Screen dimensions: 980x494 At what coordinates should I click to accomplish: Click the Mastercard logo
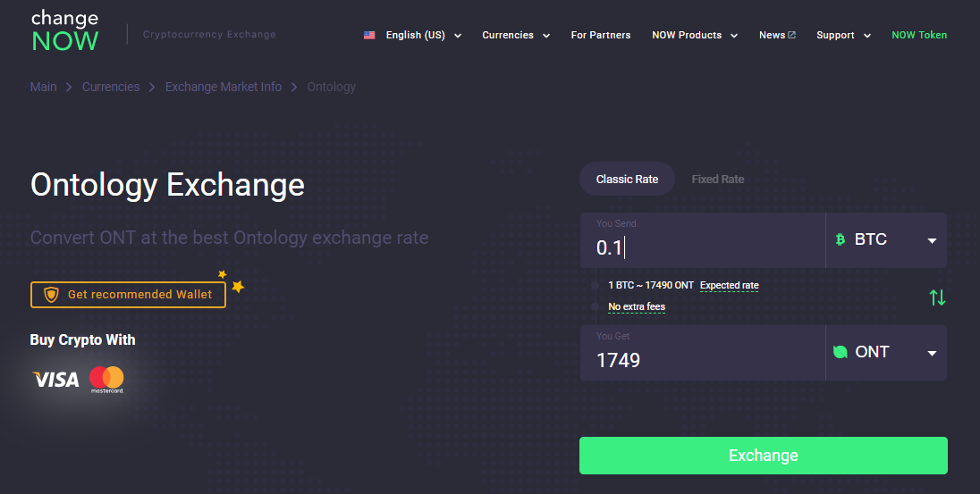(107, 380)
